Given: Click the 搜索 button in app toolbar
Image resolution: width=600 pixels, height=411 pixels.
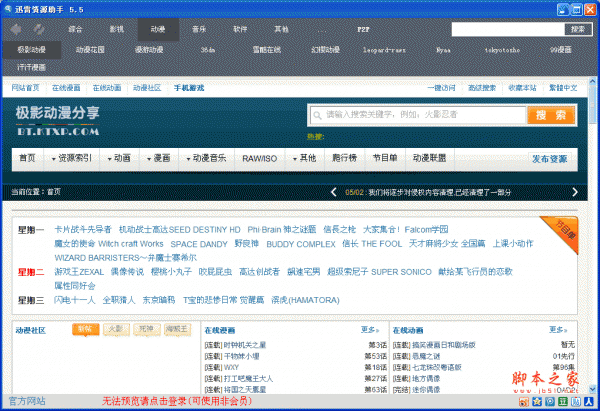Looking at the screenshot, I should (578, 29).
